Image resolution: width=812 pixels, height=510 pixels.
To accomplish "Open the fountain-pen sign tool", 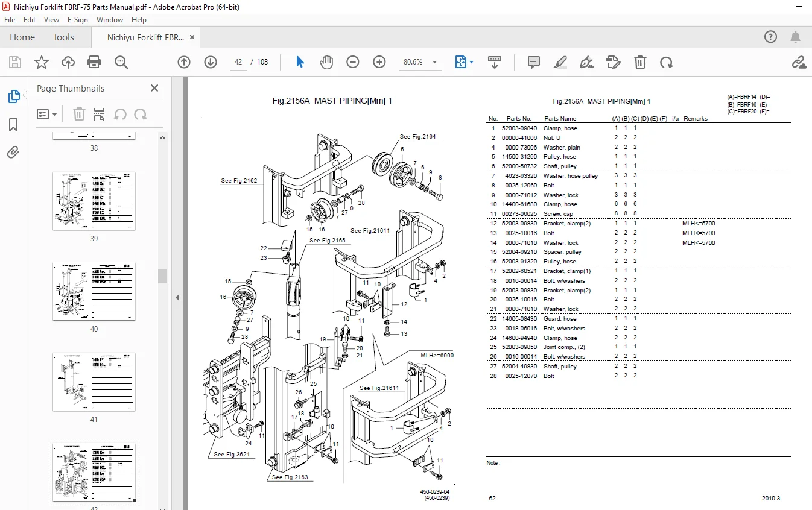I will tap(586, 62).
